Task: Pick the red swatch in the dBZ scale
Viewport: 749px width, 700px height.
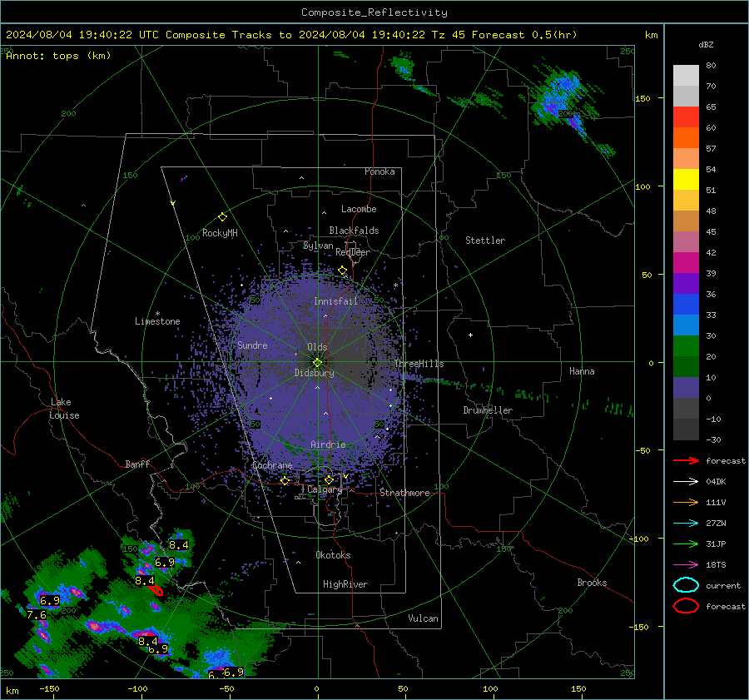Action: [x=686, y=117]
